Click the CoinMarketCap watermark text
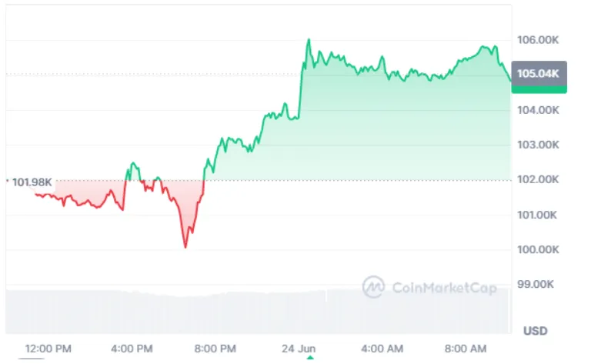611x364 pixels. pyautogui.click(x=444, y=288)
